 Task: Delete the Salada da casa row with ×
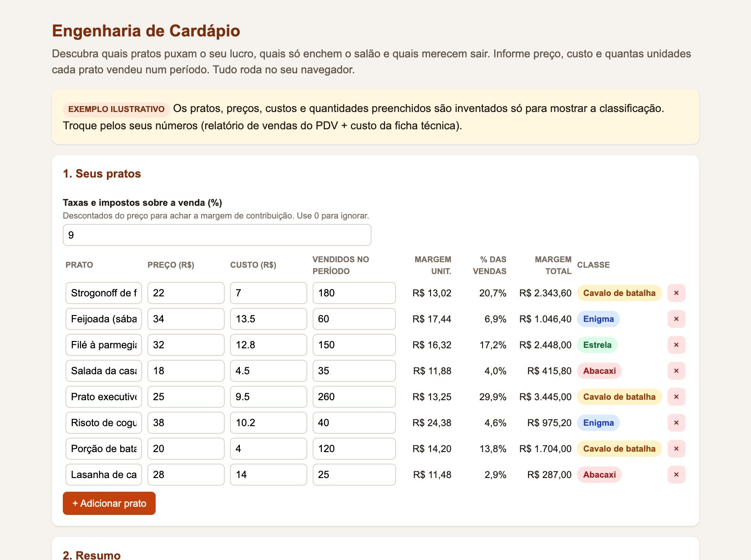[676, 371]
